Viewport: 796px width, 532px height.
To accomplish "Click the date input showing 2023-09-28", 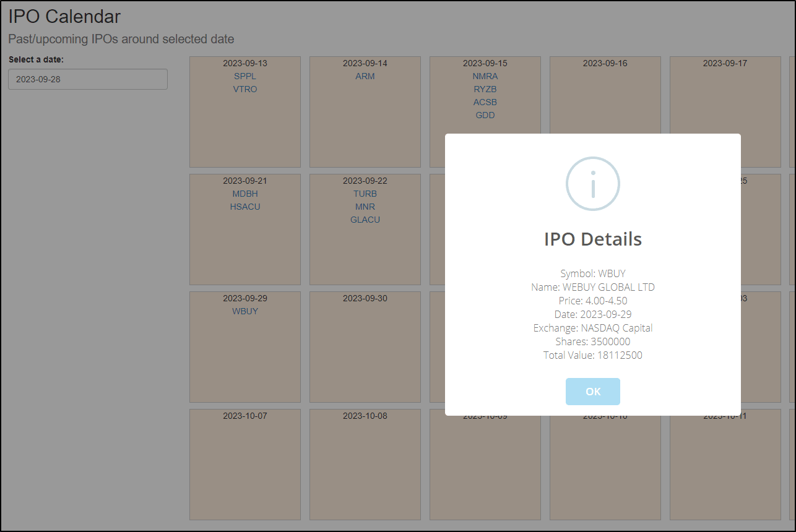I will tap(88, 79).
